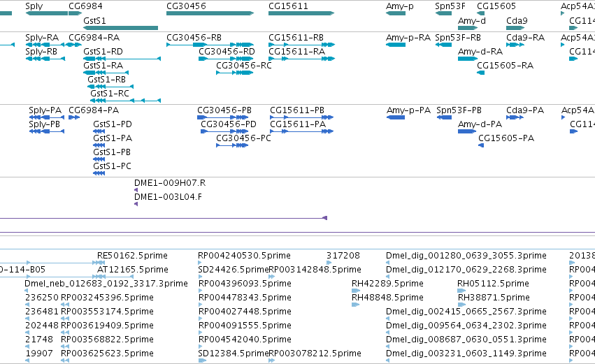595x364 pixels.
Task: Select the GstS1-RB transcript label
Action: pos(107,80)
